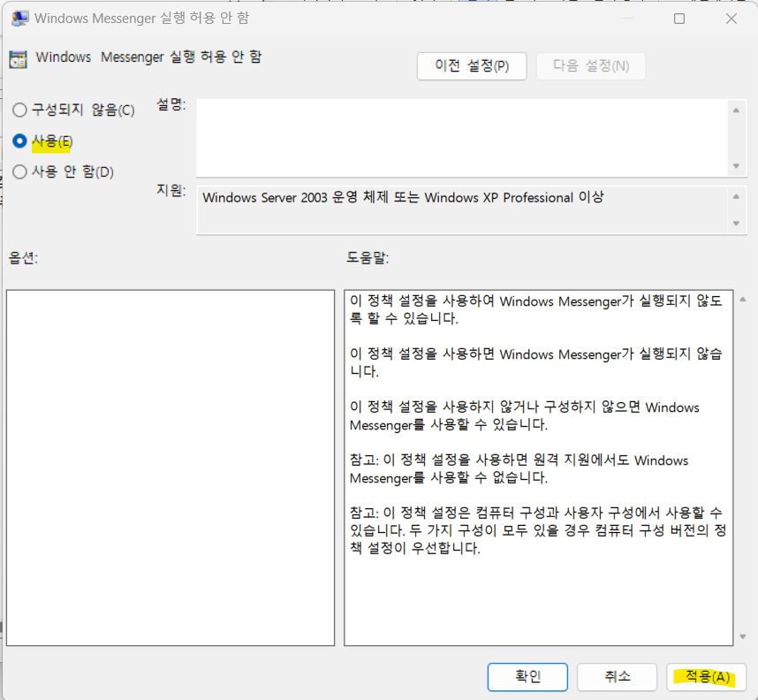Click the 'Windows Server 2003 운영 체제' text
The image size is (758, 700).
pos(403,197)
